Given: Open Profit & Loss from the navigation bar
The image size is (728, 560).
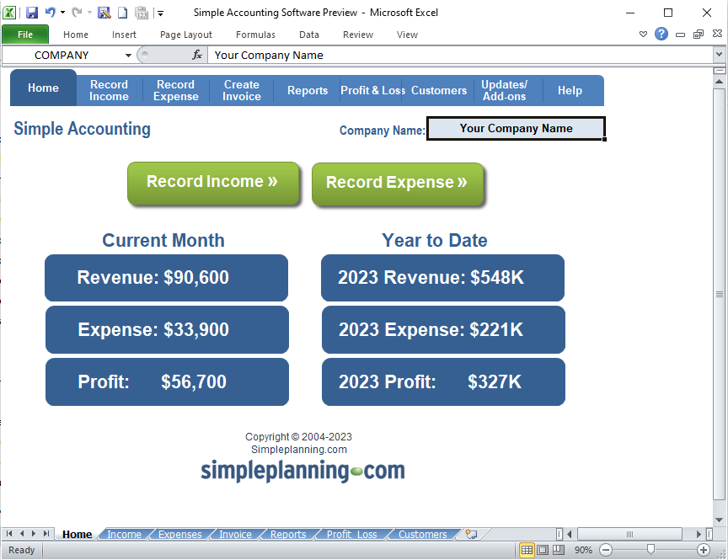Looking at the screenshot, I should coord(372,90).
